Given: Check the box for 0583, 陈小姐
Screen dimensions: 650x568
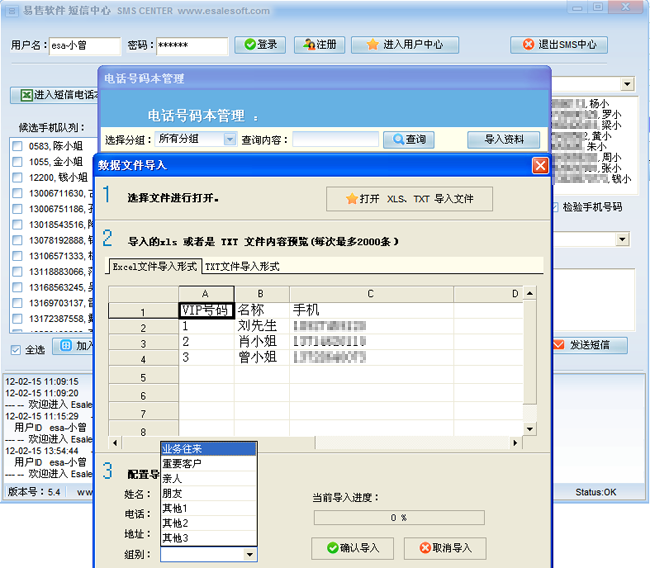Looking at the screenshot, I should coord(17,146).
